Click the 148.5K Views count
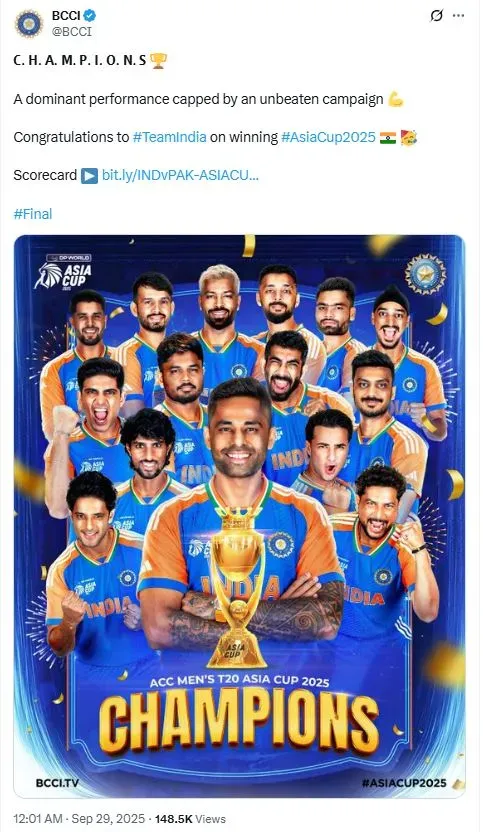Image resolution: width=483 pixels, height=832 pixels. 190,819
